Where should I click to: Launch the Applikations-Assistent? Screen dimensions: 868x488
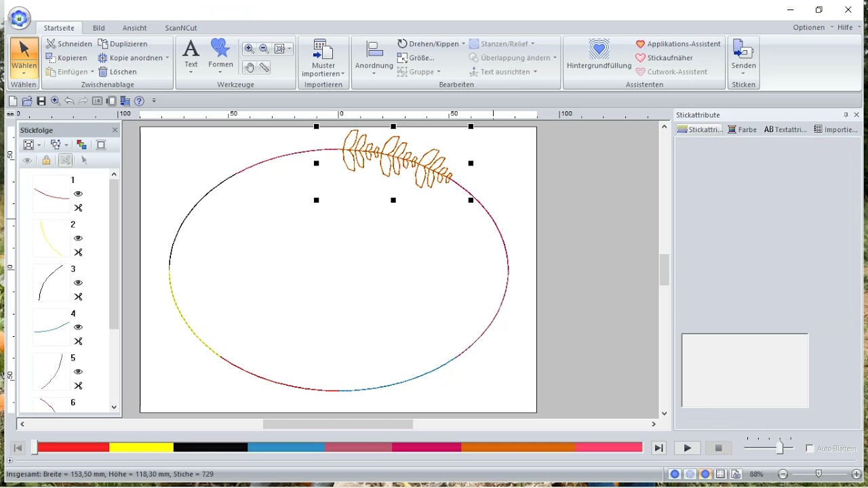coord(677,43)
